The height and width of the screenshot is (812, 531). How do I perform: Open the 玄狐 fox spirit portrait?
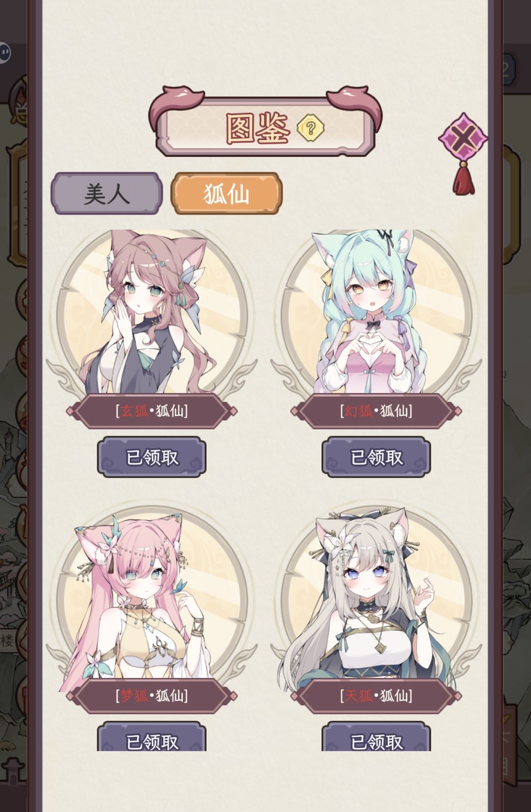point(151,312)
